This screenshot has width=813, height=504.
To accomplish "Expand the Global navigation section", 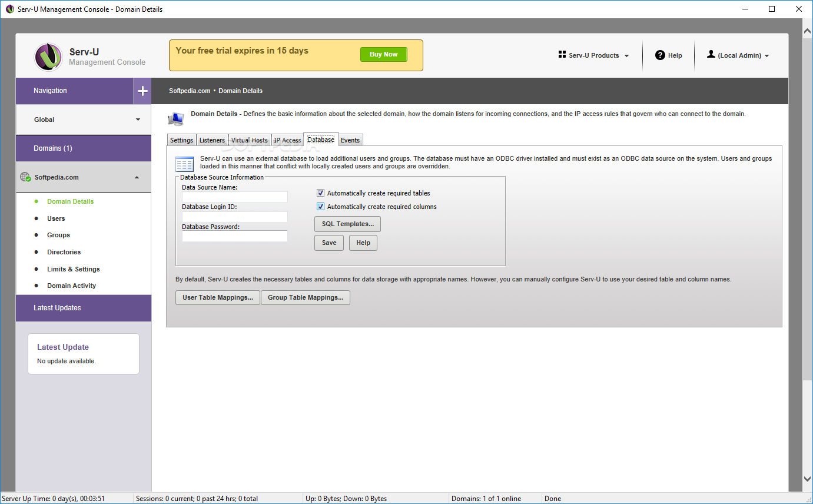I will pos(84,120).
